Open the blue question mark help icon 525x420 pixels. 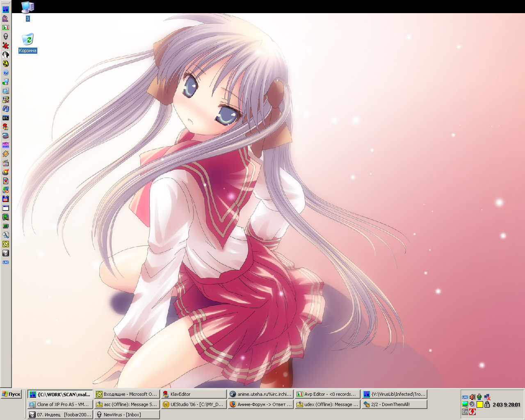click(6, 73)
